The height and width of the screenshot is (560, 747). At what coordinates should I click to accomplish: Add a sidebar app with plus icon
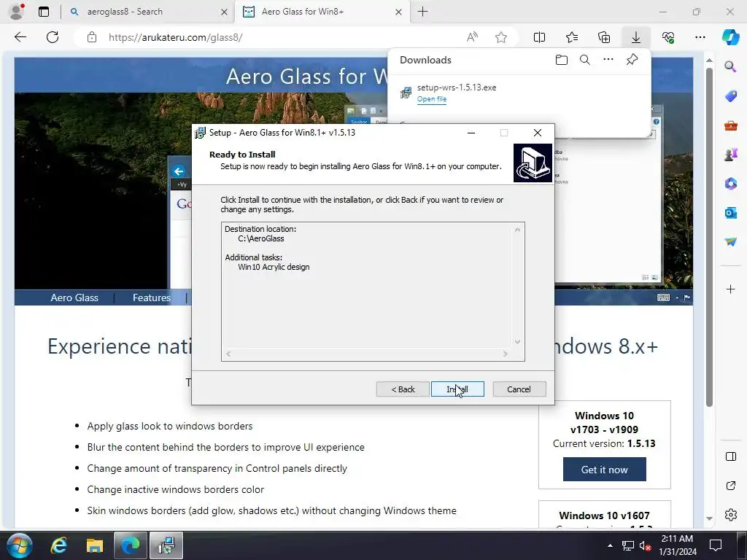pos(730,289)
